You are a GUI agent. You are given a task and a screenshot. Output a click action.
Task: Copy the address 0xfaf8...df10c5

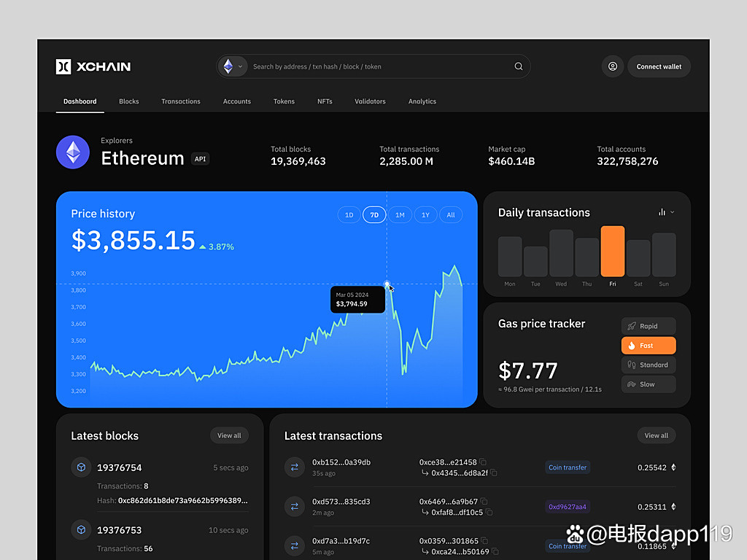coord(489,513)
